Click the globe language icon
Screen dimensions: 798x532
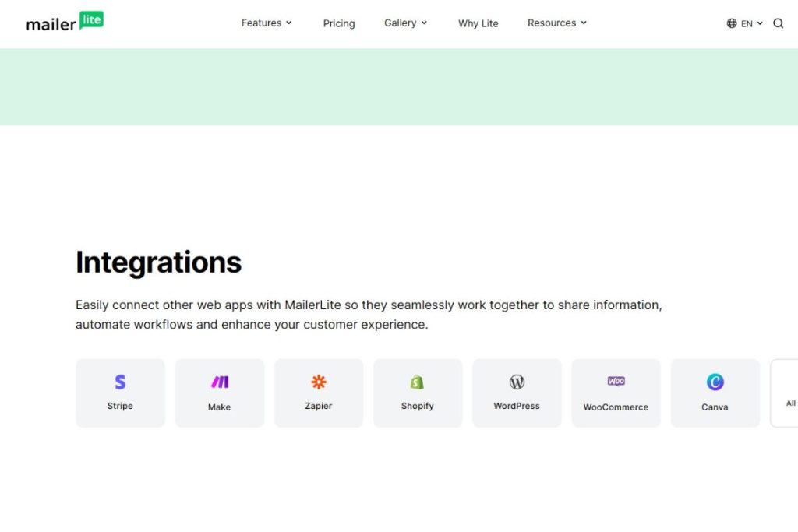pyautogui.click(x=731, y=23)
